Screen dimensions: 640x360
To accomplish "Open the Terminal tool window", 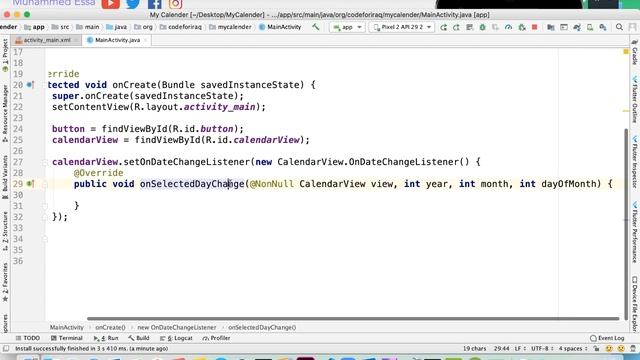I will click(67, 338).
